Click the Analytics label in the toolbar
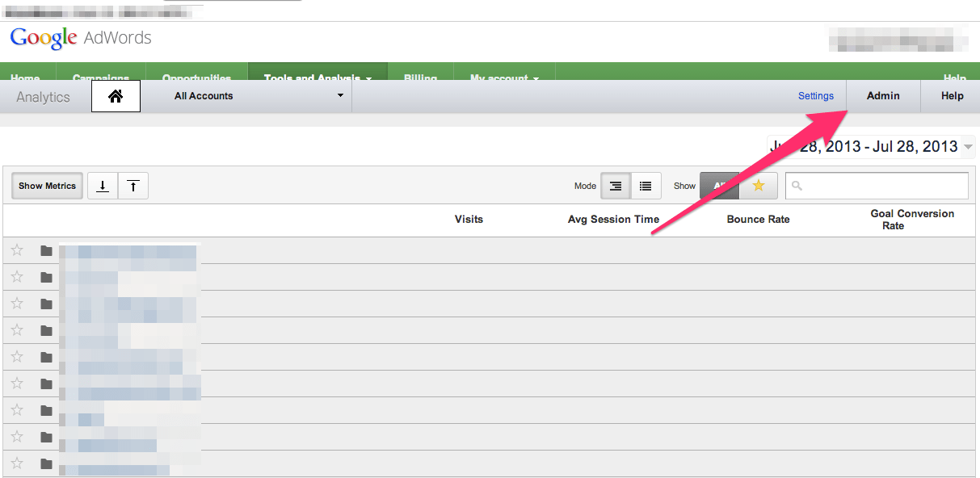The image size is (980, 478). (x=43, y=97)
